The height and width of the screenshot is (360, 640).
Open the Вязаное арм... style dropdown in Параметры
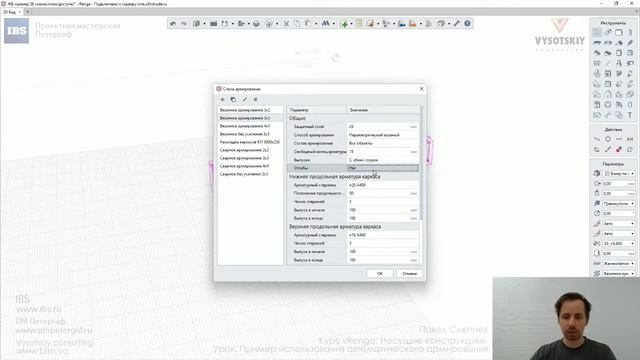(619, 273)
